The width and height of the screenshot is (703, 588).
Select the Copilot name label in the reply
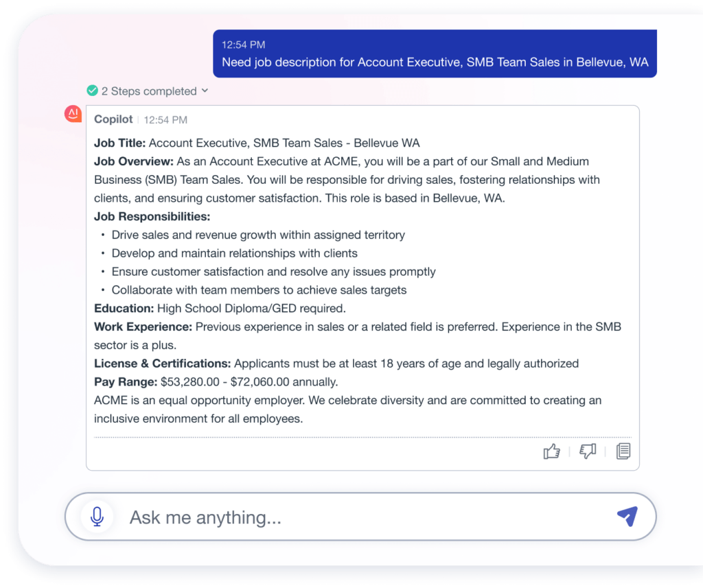pos(113,119)
